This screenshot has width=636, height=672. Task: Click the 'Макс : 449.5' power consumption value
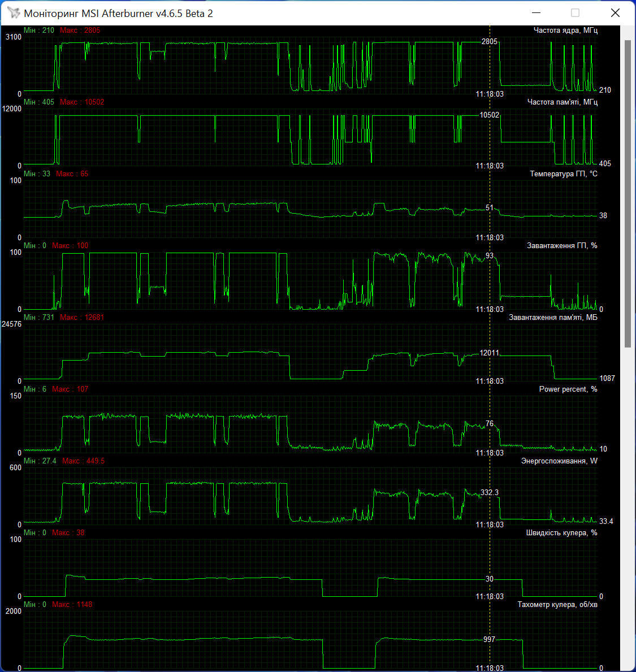(x=84, y=461)
